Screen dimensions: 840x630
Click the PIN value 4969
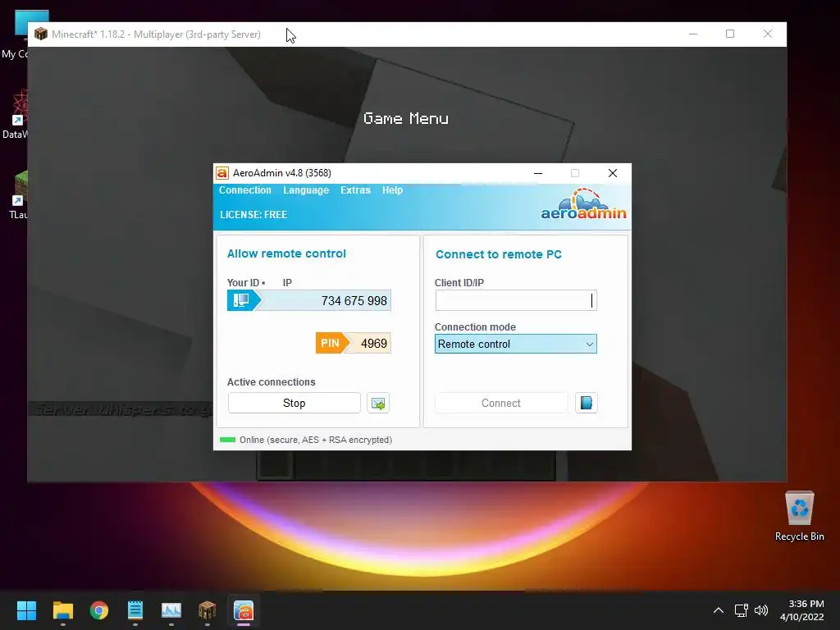click(x=374, y=344)
